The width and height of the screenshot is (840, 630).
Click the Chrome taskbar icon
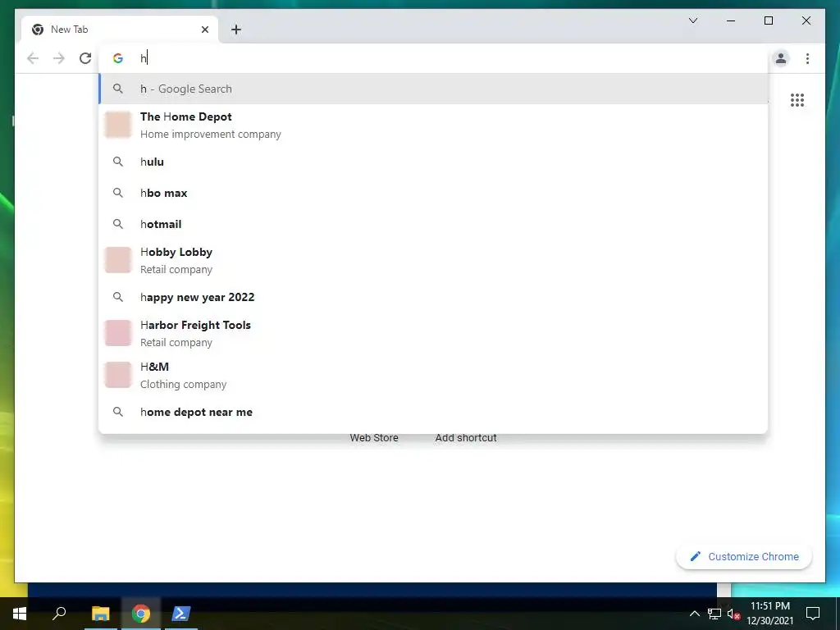point(141,614)
